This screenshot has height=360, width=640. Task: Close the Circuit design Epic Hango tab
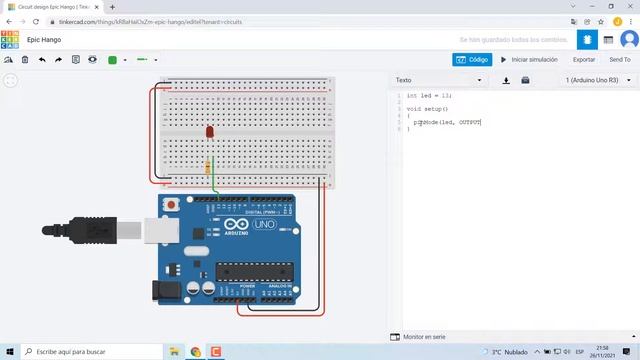pos(97,7)
